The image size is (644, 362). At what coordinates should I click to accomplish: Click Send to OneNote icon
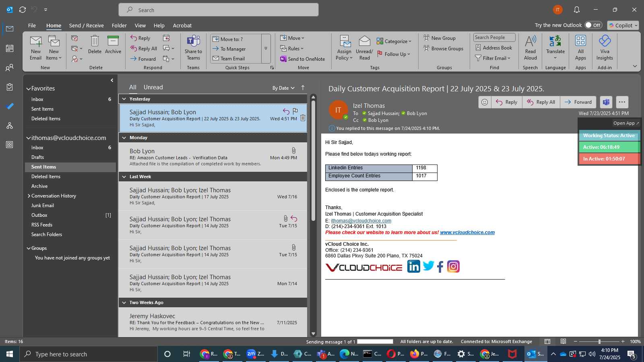[x=283, y=59]
